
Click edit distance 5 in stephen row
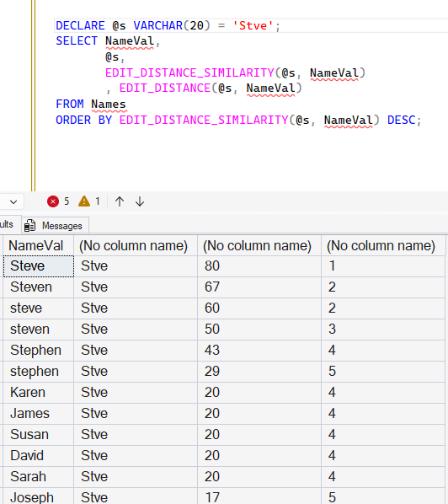383,372
